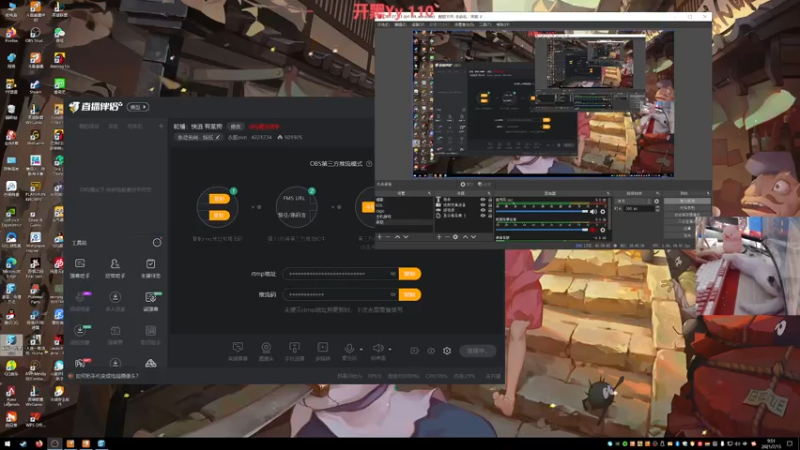The image size is (800, 450).
Task: Open the scene transition type dropdown in OBS
Action: pyautogui.click(x=635, y=202)
